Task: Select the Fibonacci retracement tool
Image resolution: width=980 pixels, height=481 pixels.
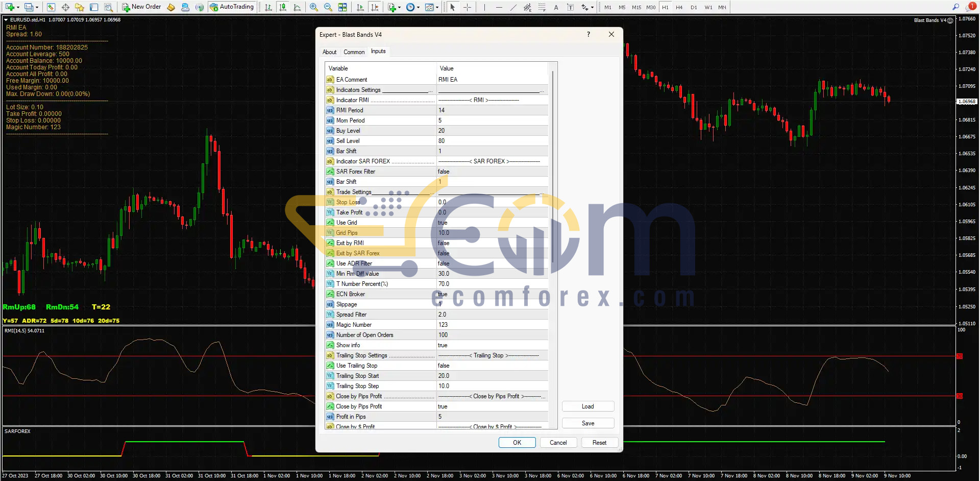Action: pyautogui.click(x=542, y=7)
